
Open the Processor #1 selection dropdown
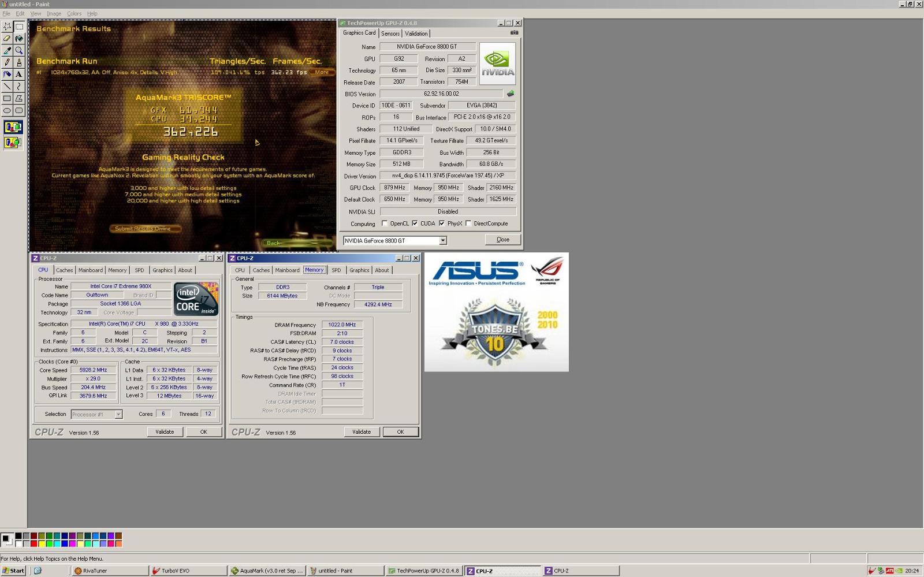pyautogui.click(x=118, y=415)
